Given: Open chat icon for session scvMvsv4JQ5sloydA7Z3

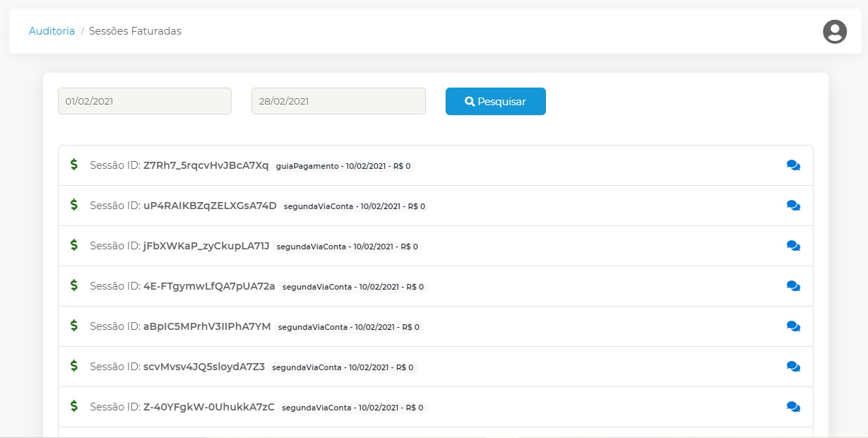Looking at the screenshot, I should click(793, 367).
